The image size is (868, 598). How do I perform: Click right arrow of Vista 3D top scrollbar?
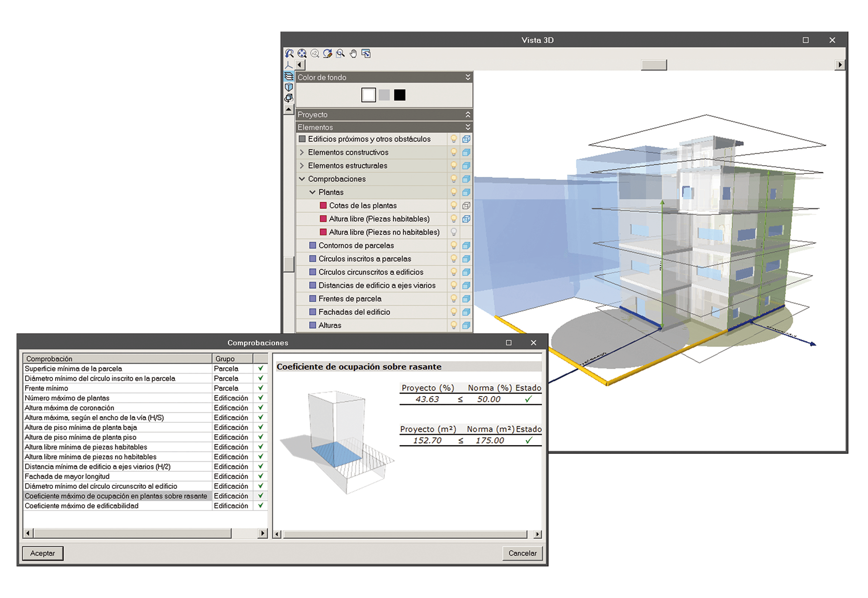click(840, 65)
